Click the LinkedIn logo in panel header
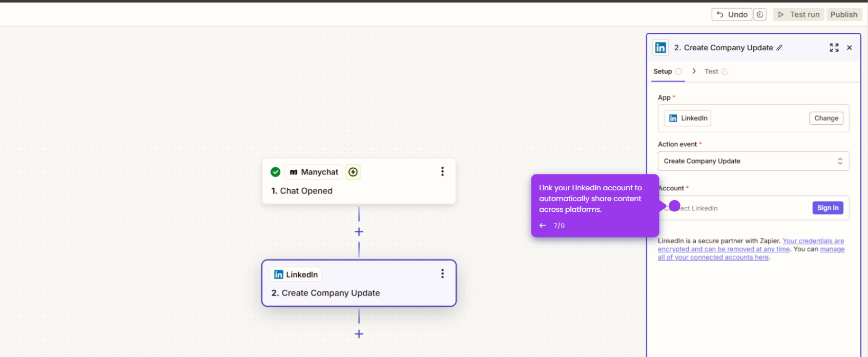868x357 pixels. click(x=660, y=48)
